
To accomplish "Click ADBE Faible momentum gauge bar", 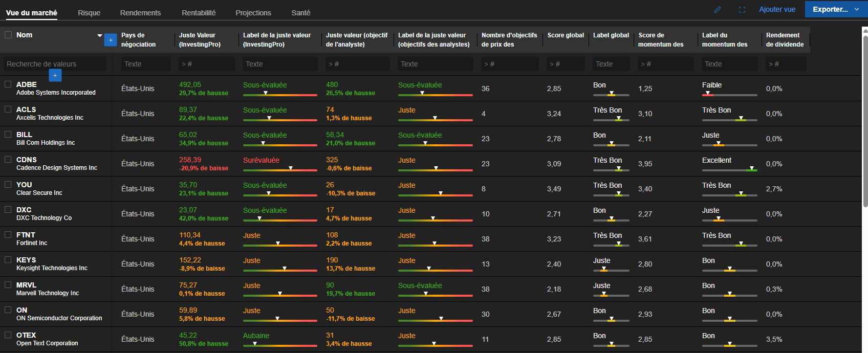I will (729, 95).
